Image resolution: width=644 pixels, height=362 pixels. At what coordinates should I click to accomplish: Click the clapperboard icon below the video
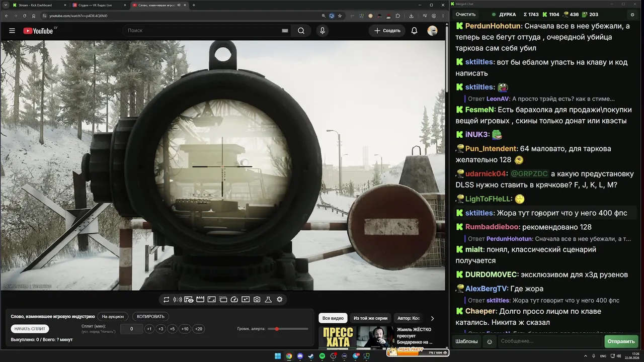point(200,300)
